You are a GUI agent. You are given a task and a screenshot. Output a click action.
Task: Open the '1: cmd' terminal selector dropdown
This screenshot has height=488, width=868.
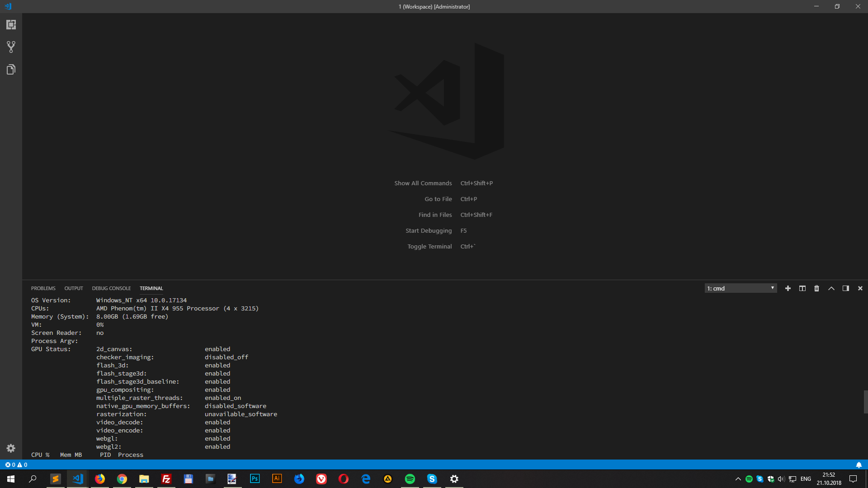click(741, 288)
